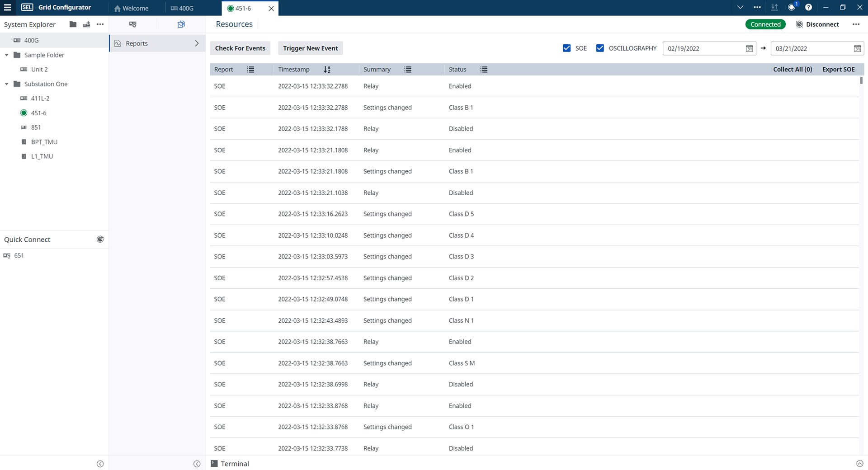This screenshot has width=868, height=470.
Task: Click Check For Events button
Action: pyautogui.click(x=240, y=48)
